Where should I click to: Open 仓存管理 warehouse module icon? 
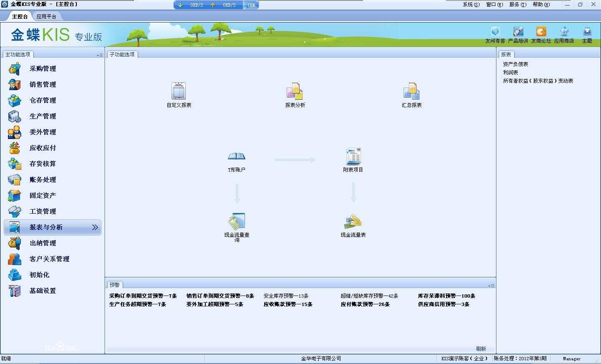[x=15, y=100]
